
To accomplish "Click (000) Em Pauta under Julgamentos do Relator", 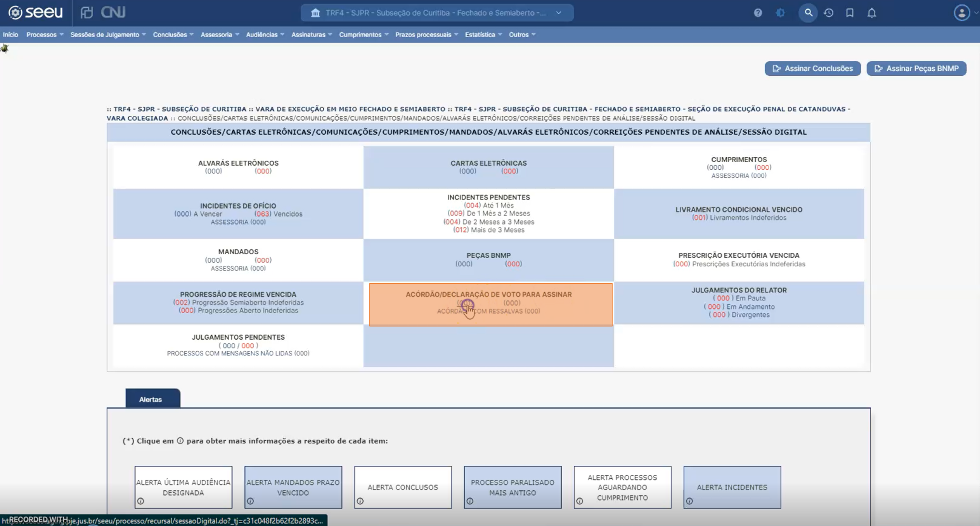I will click(x=739, y=298).
